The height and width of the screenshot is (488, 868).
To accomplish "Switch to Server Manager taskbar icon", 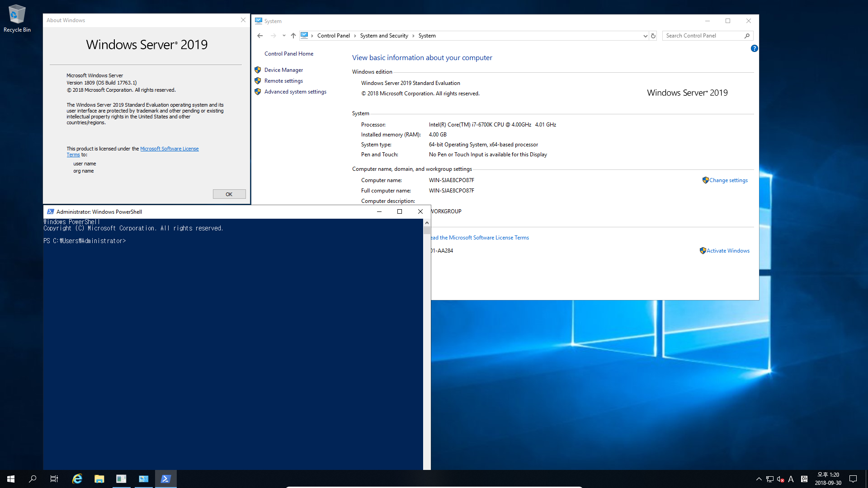I will 121,479.
